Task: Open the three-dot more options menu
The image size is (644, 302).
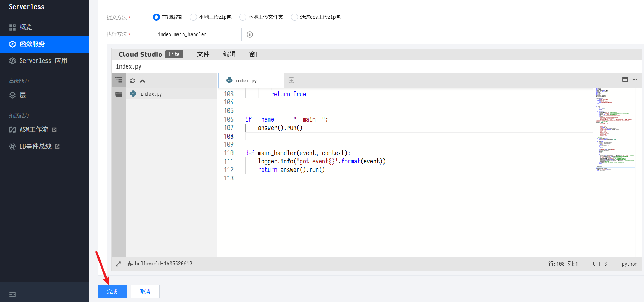Action: [635, 79]
